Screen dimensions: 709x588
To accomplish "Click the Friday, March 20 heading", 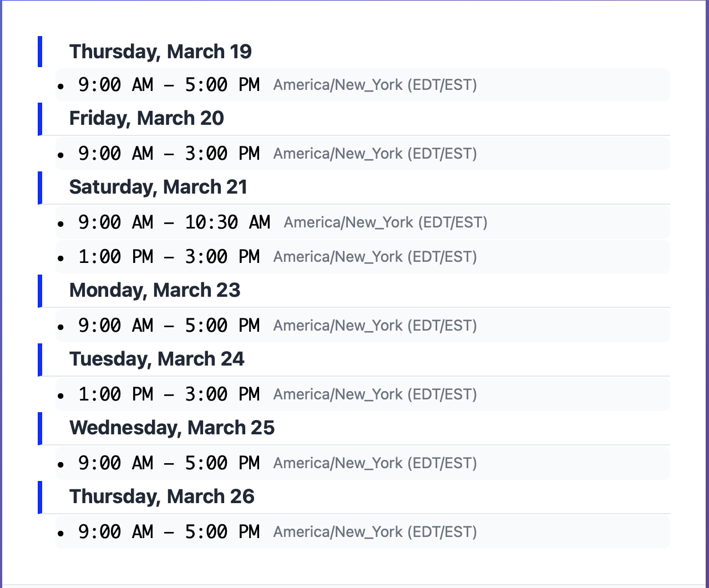I will tap(146, 118).
